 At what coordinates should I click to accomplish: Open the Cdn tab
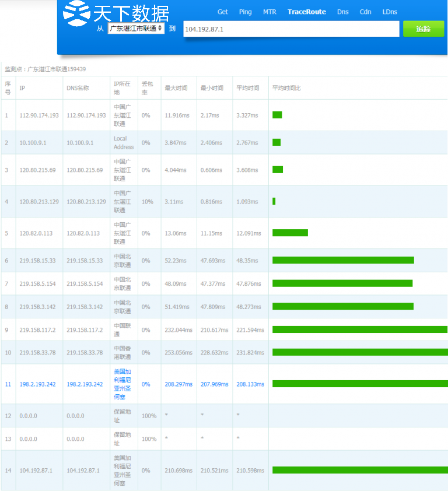365,12
